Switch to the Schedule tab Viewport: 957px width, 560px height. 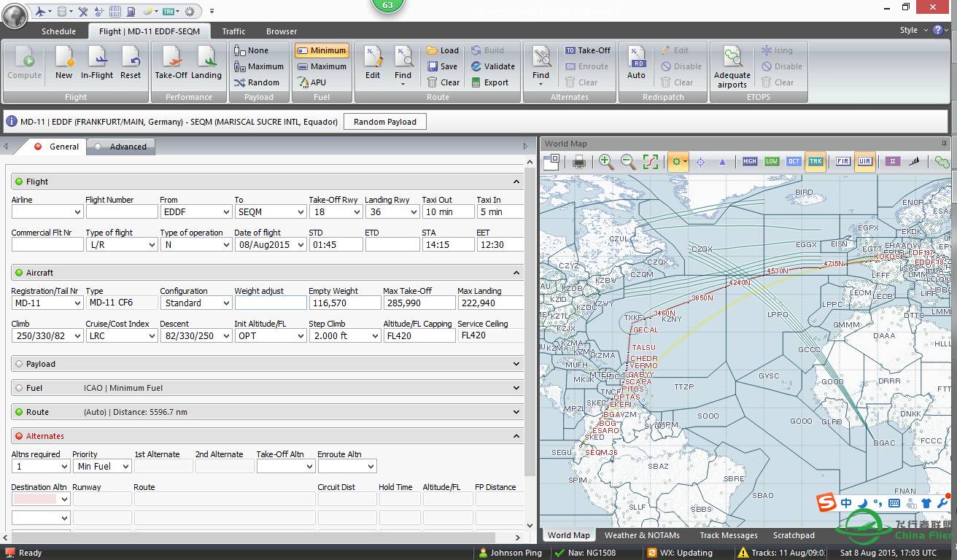coord(58,31)
